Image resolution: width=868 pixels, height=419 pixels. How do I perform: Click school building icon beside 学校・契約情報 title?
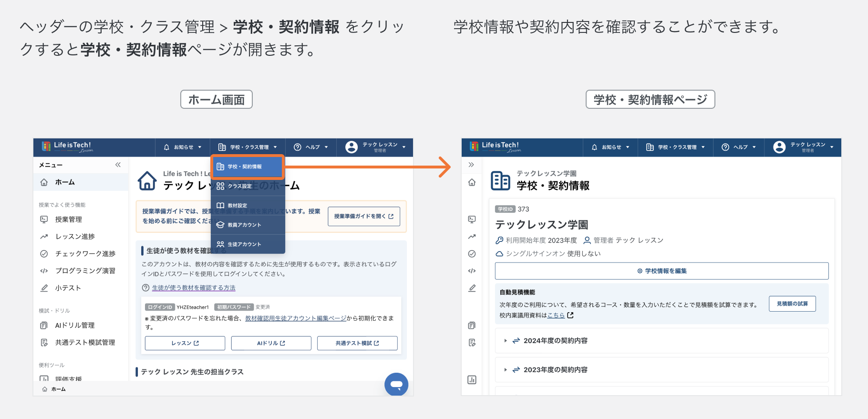[x=500, y=181]
